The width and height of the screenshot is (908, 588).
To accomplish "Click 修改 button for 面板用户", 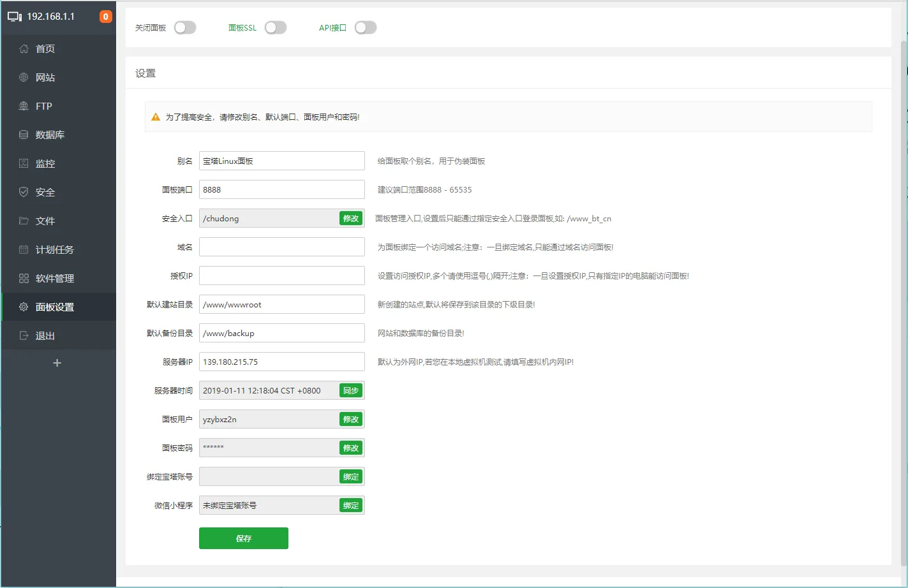I will (351, 419).
